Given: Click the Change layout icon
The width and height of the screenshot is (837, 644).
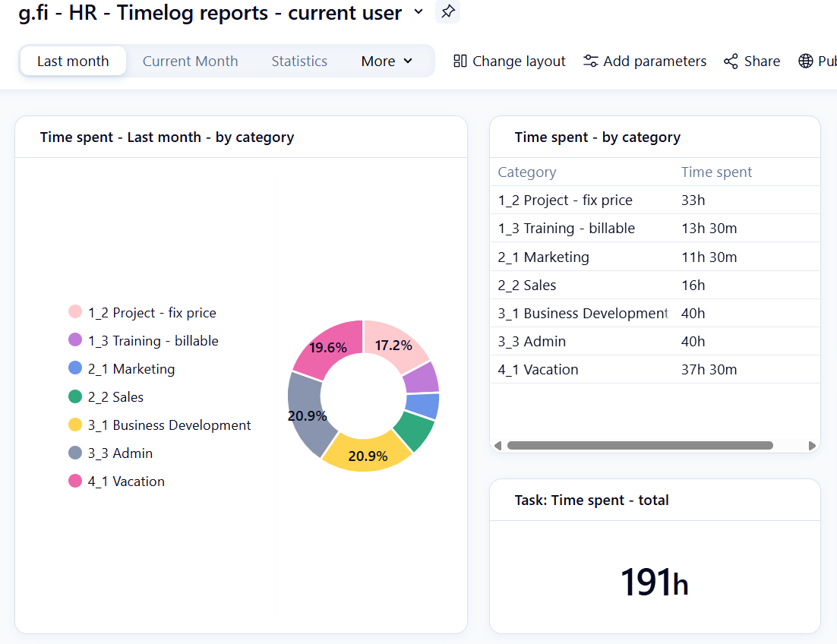Looking at the screenshot, I should 460,62.
